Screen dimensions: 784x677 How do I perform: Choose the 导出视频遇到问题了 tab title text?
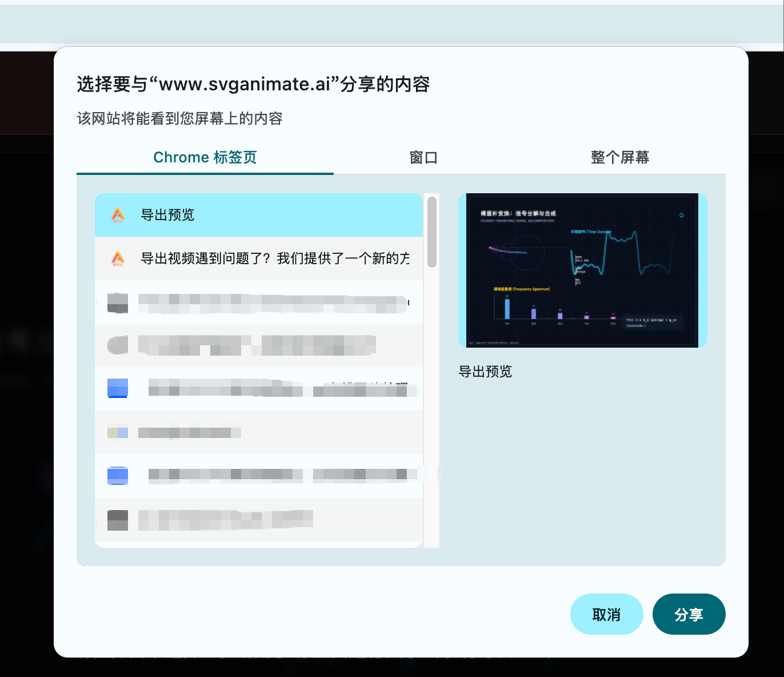275,258
